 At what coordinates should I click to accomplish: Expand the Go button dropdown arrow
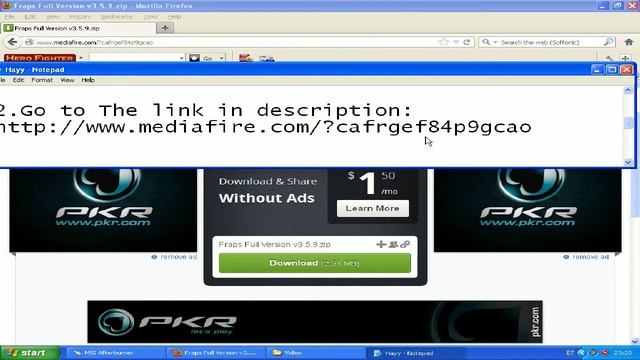222,58
